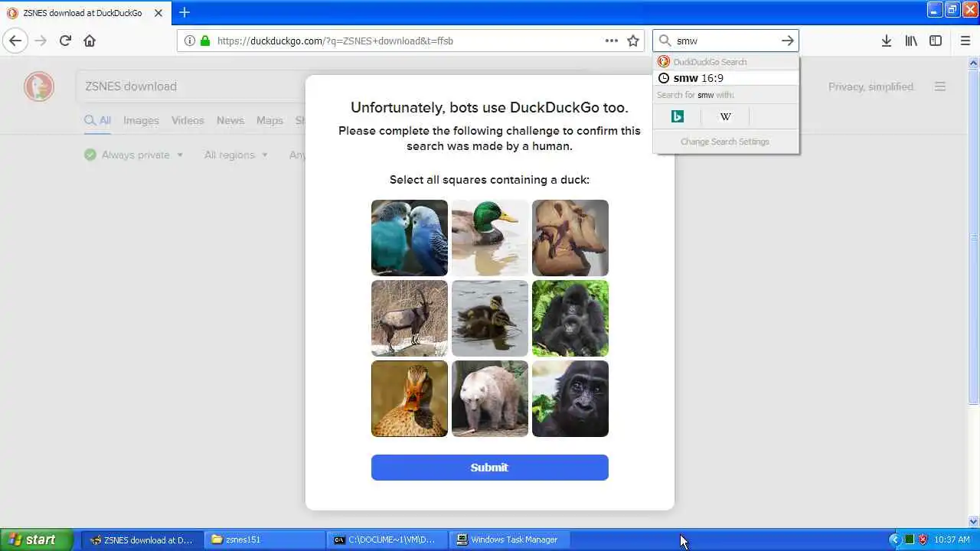This screenshot has width=980, height=551.
Task: Click the search magnifier in search bar
Action: pos(665,41)
